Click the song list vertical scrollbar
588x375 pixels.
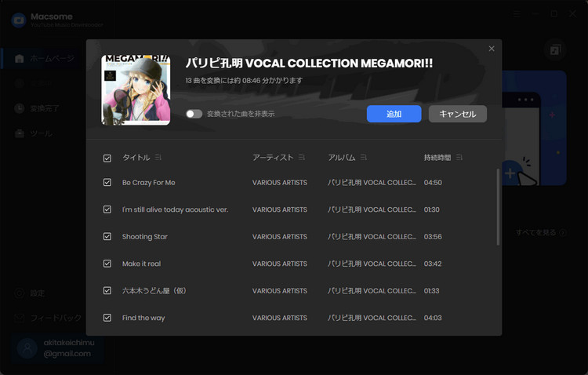point(498,207)
